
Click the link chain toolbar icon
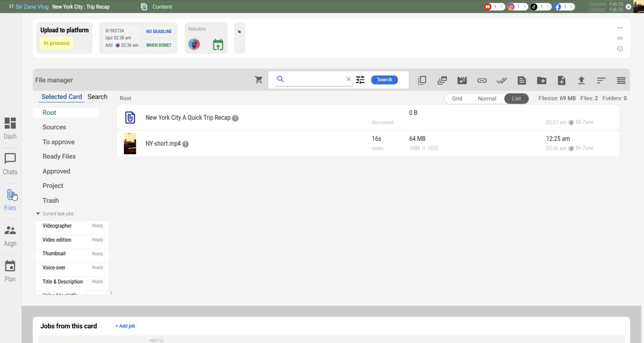482,81
